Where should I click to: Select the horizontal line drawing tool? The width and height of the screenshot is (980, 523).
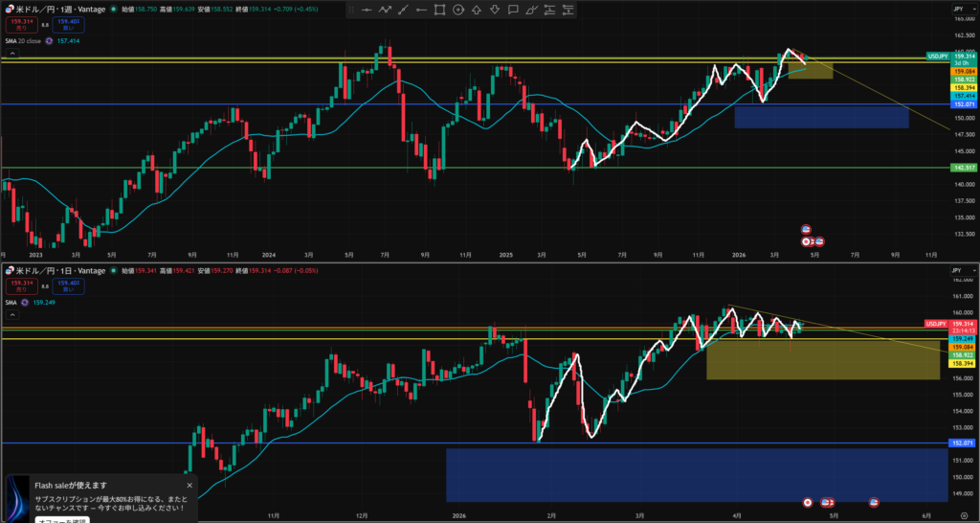[366, 11]
